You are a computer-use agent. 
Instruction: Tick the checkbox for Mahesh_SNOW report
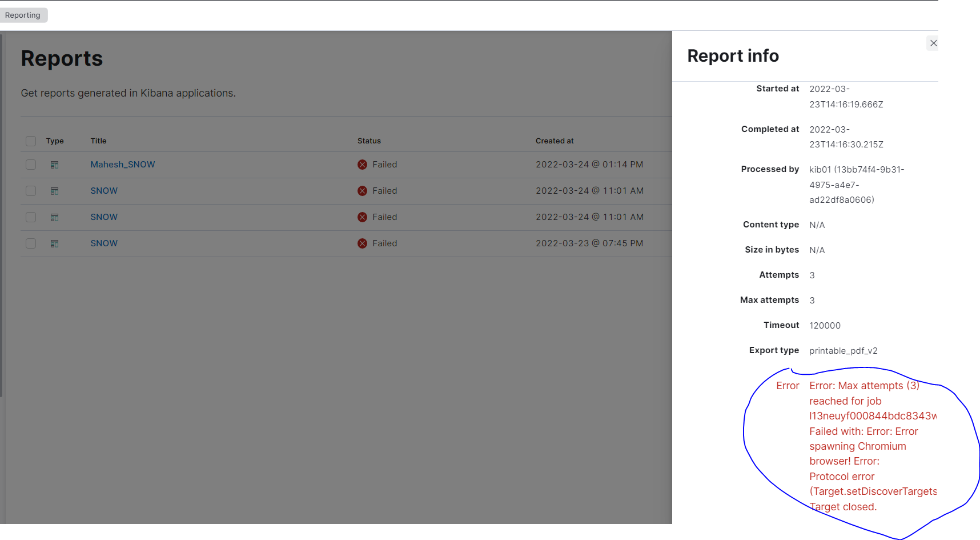(x=31, y=165)
